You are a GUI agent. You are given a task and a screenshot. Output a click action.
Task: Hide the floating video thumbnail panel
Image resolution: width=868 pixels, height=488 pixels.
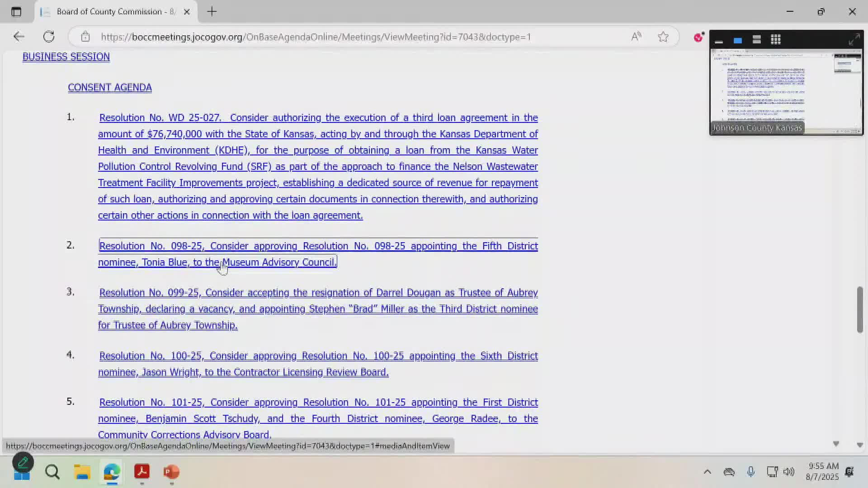(718, 40)
